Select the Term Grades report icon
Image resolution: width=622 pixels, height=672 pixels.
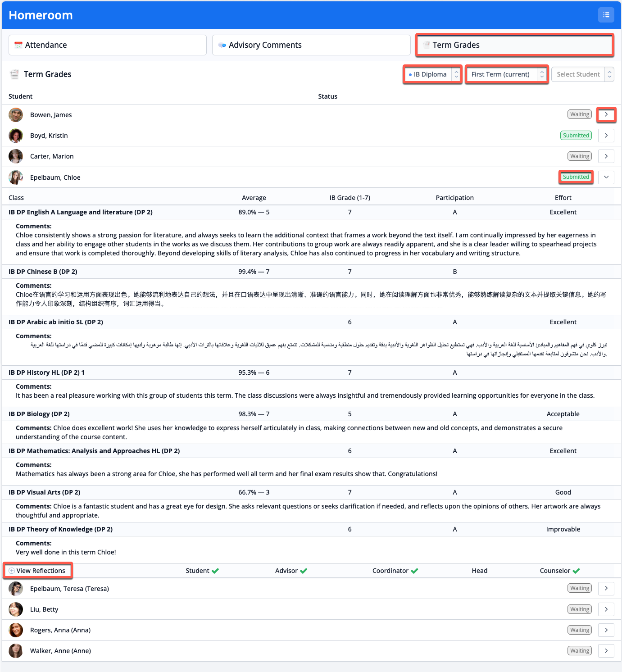click(x=426, y=45)
